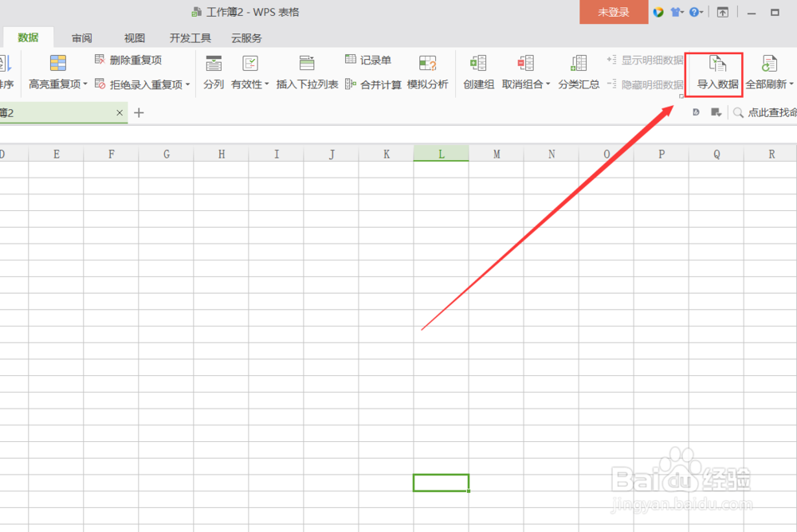Image resolution: width=797 pixels, height=532 pixels.
Task: Open the Record Form (记录单)
Action: 368,60
